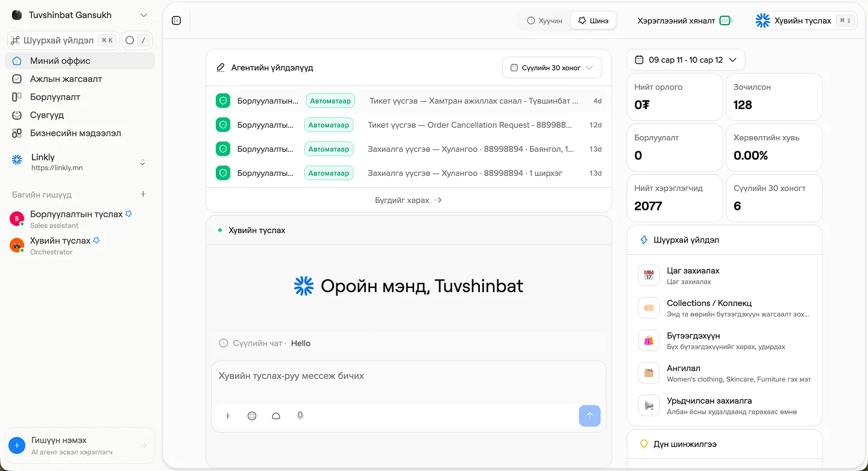Click the Хувийн туслах orange avatar
Screen dimensions: 868x471
tap(17, 245)
